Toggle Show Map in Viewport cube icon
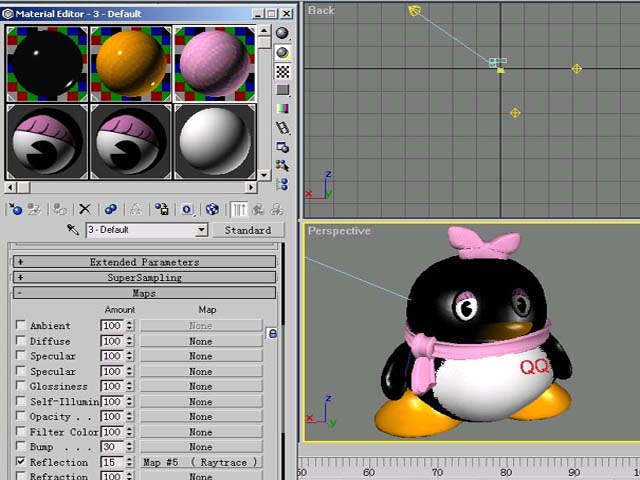 (x=212, y=210)
